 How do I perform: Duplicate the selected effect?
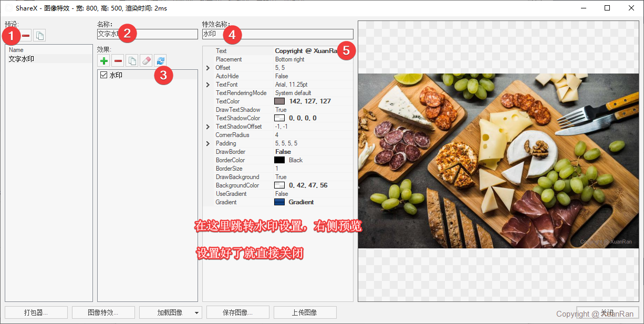tap(132, 61)
